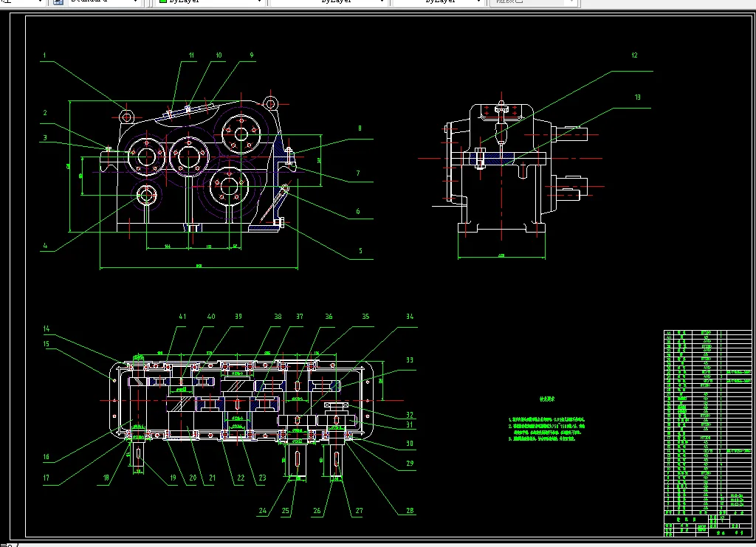Select callout number 11 leader label
Screen dimensions: 756x547
click(191, 55)
